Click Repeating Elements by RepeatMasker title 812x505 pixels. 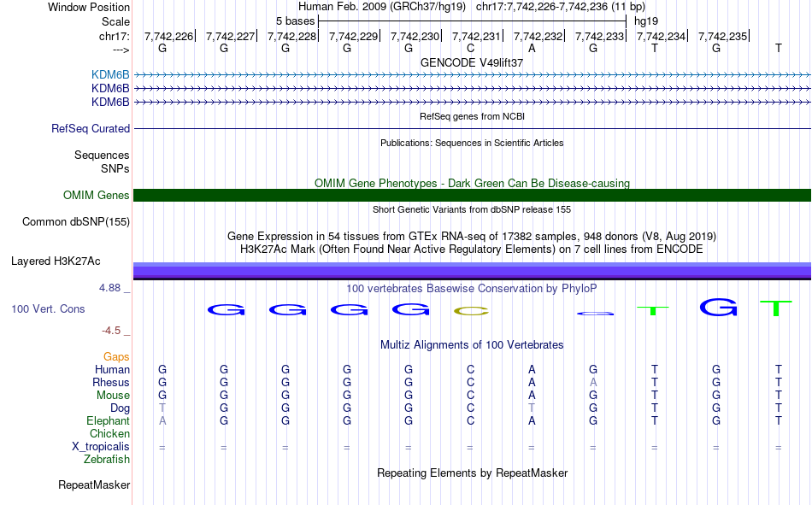pos(473,473)
